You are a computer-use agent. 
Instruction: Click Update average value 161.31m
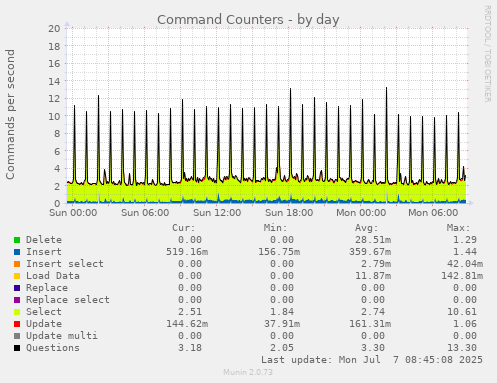[x=370, y=324]
